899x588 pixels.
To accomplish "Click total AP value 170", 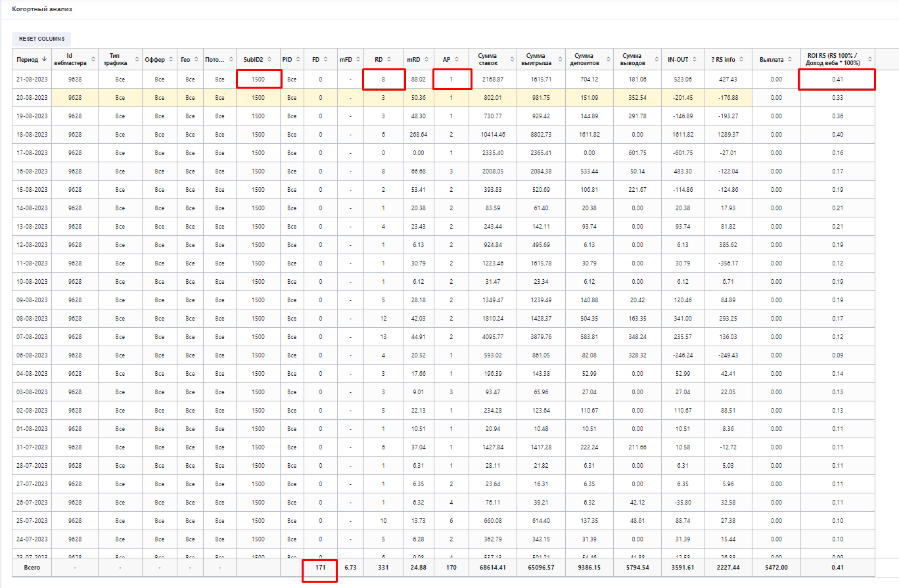I will tap(451, 567).
